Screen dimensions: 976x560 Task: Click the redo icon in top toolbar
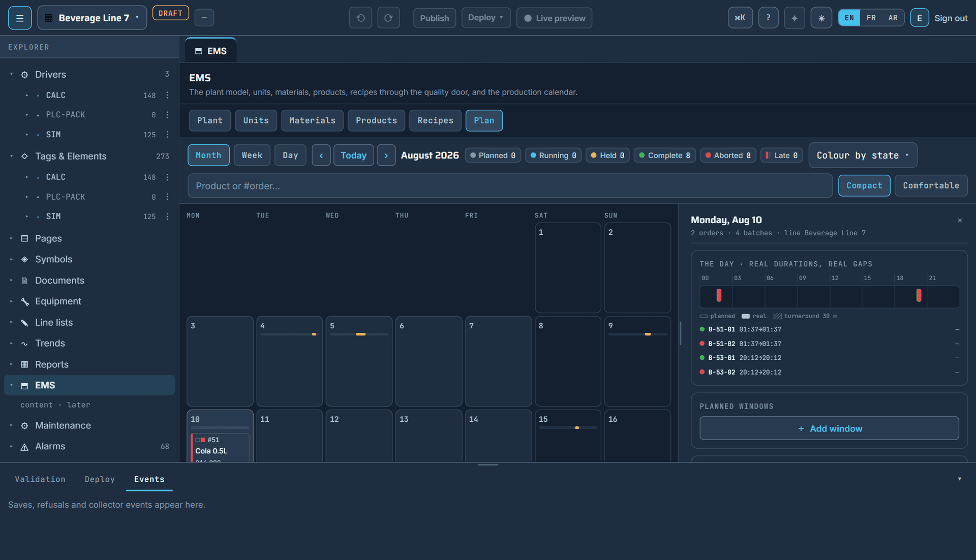[x=388, y=18]
